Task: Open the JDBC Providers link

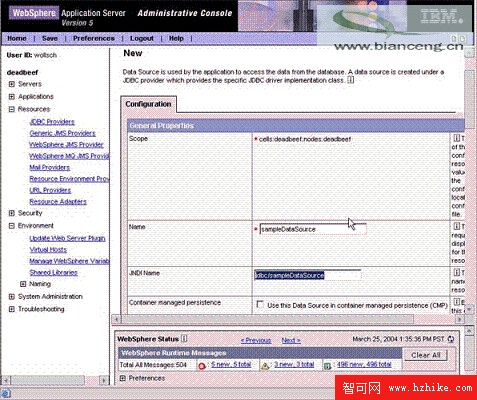Action: [x=52, y=122]
